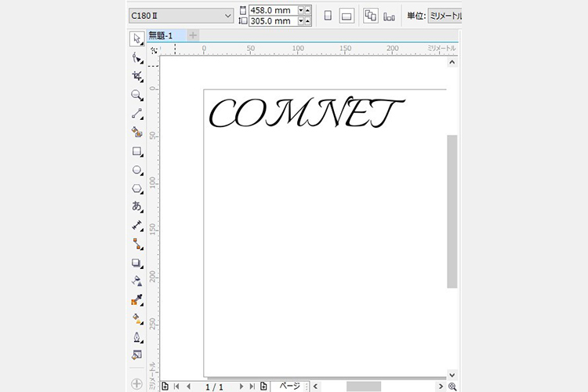Screen dimensions: 588x392
Task: Open the 単位 units dropdown
Action: point(445,16)
